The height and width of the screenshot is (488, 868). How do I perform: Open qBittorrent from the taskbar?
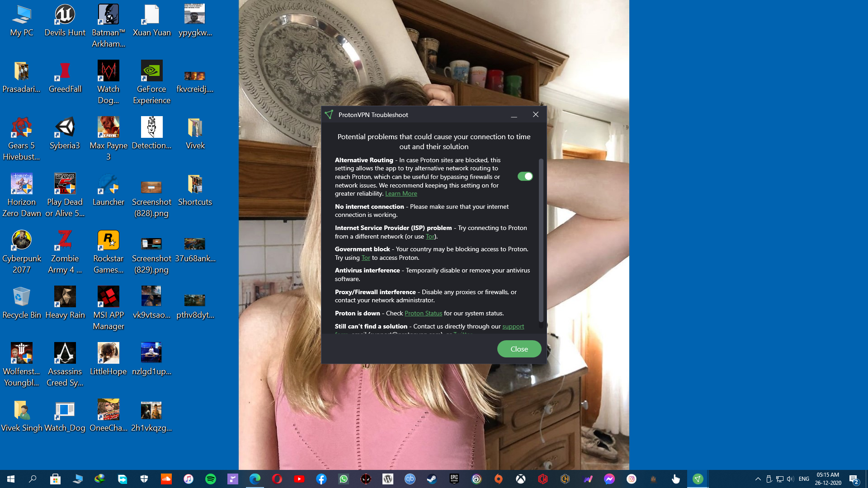pos(410,479)
